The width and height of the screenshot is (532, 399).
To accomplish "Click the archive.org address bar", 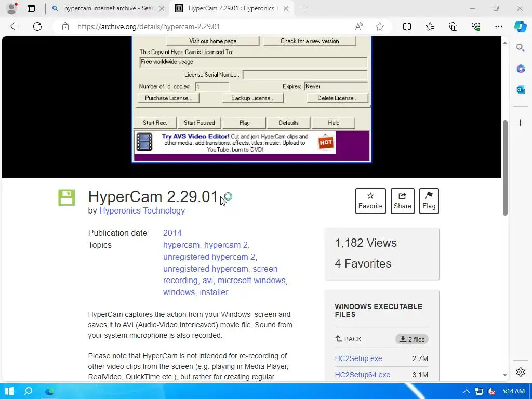I will pyautogui.click(x=148, y=26).
